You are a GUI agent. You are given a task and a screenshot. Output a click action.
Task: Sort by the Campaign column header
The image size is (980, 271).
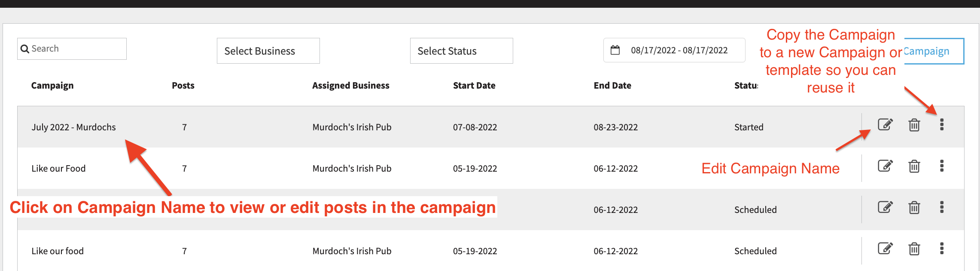tap(52, 86)
